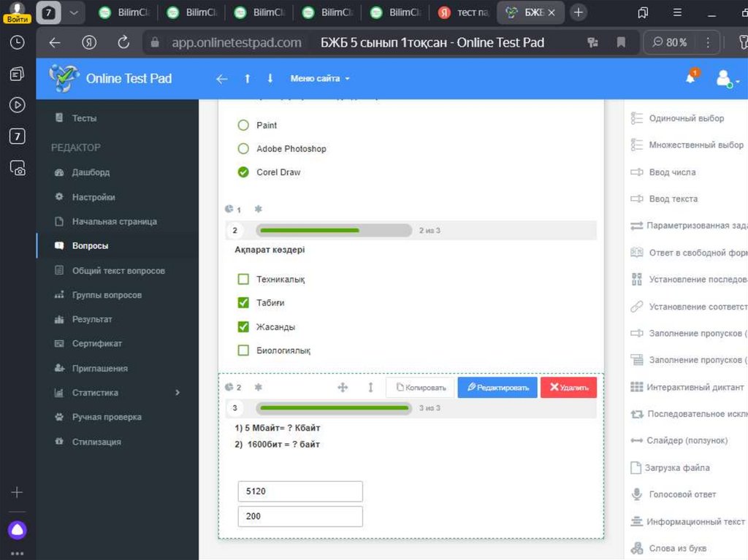
Task: Add a Параметризованная задача question type
Action: pyautogui.click(x=689, y=225)
